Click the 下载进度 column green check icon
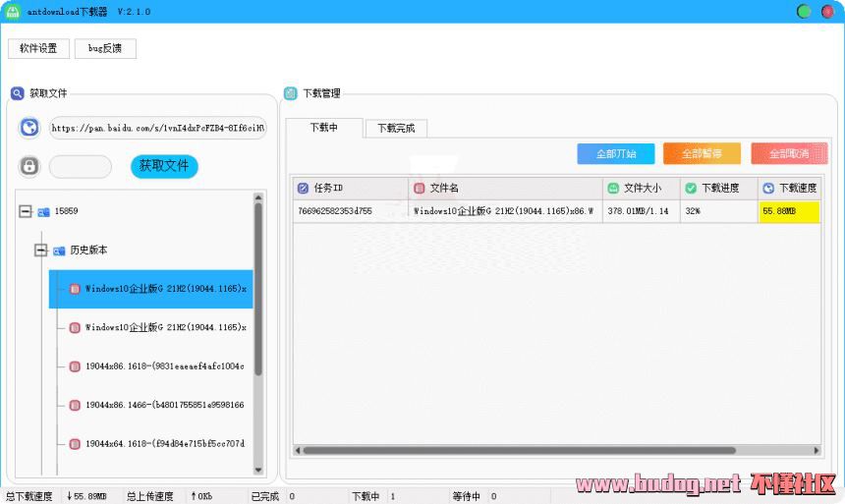 (691, 188)
